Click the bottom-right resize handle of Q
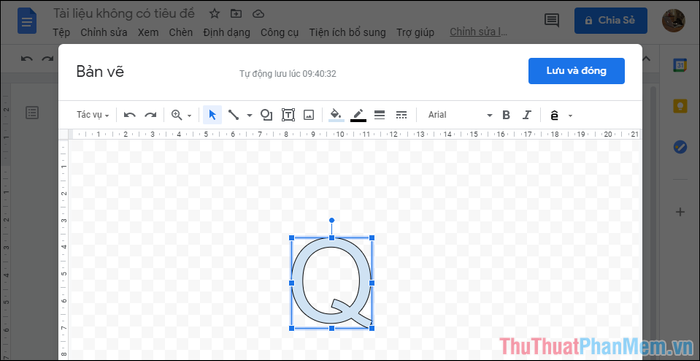Screen dimensions: 700x361 [372, 328]
